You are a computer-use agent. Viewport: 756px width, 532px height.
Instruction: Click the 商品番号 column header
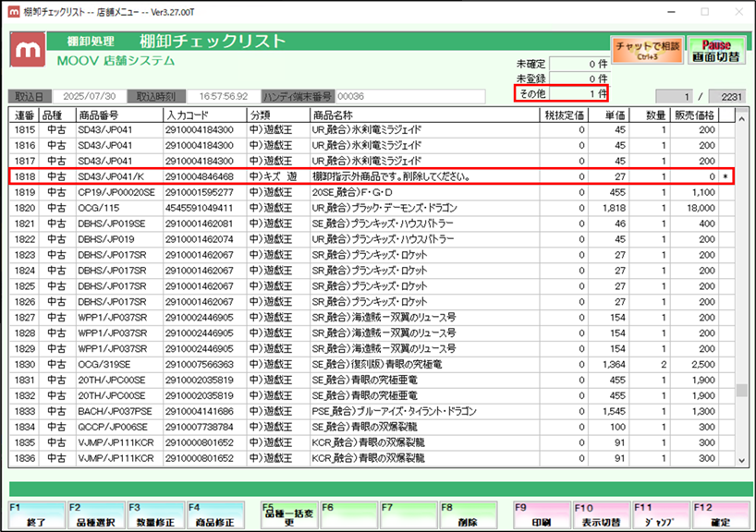(x=119, y=115)
